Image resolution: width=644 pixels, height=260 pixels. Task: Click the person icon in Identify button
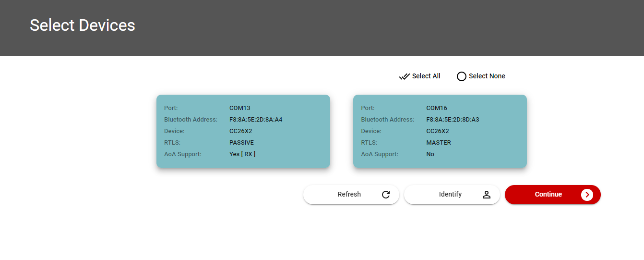487,195
